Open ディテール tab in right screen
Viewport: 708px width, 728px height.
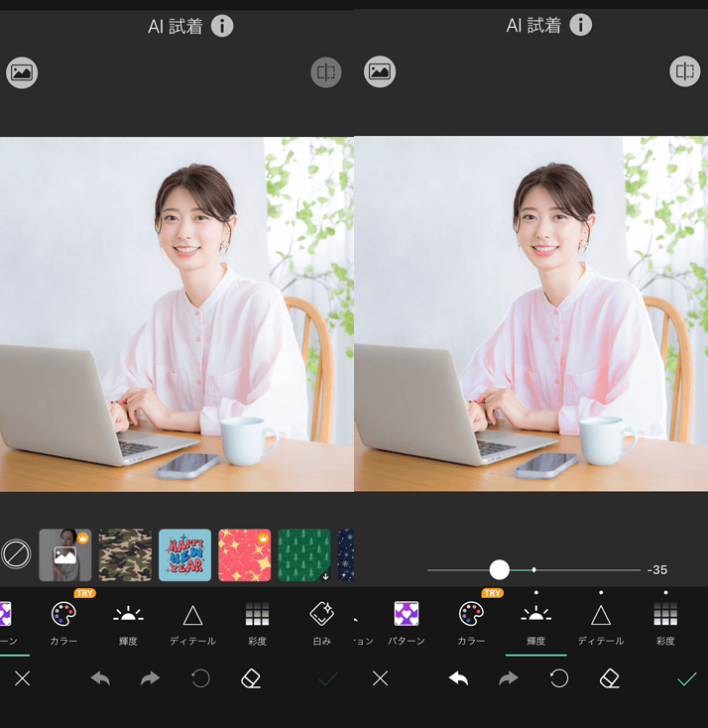pos(601,623)
